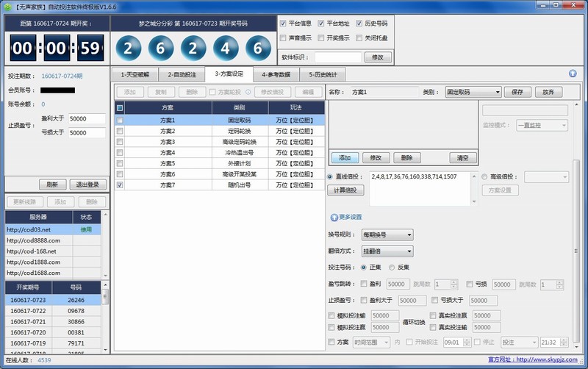This screenshot has width=588, height=369.
Task: Enable the 声音提示 sound alert checkbox
Action: pyautogui.click(x=284, y=37)
